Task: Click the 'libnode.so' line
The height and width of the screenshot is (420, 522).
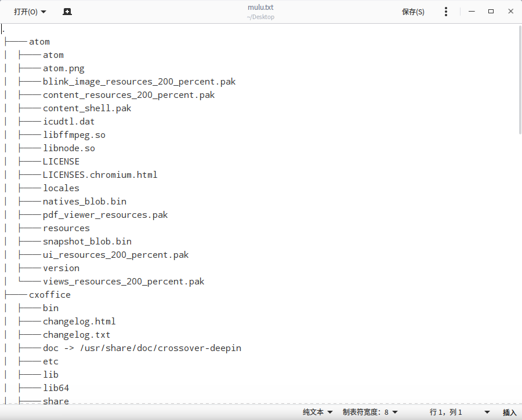Action: coord(69,148)
